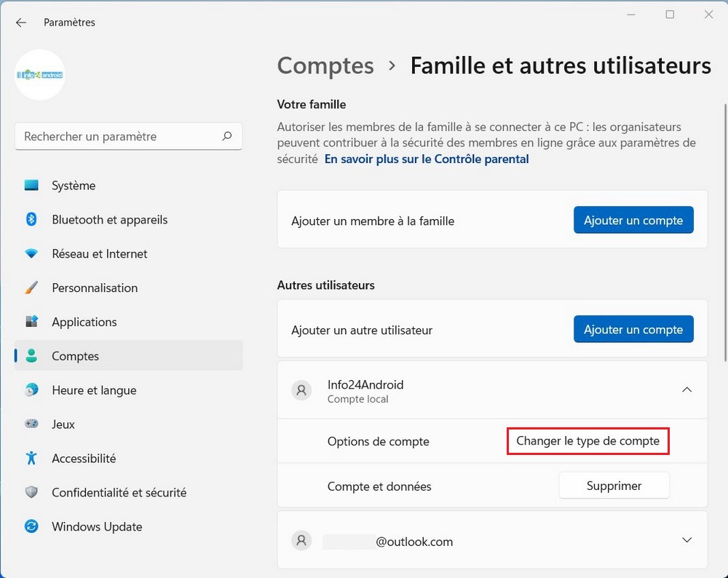Expand the outlook.com account chevron
Viewport: 728px width, 578px height.
[x=687, y=540]
